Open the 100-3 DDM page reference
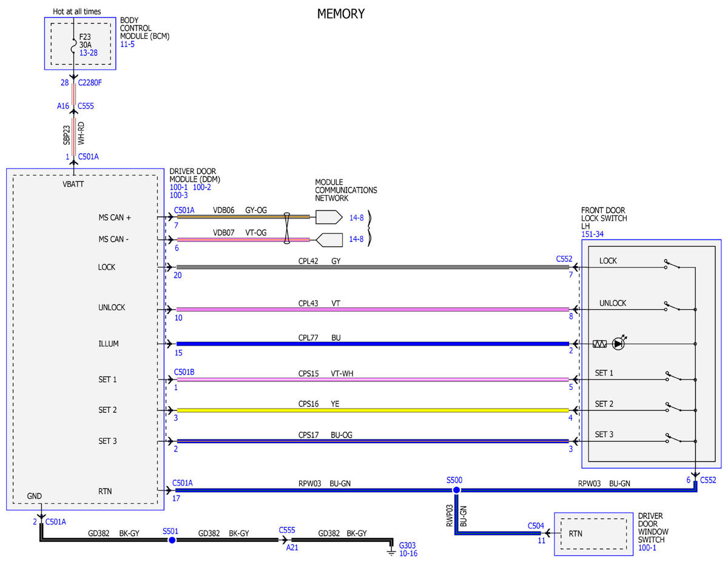 pyautogui.click(x=179, y=196)
